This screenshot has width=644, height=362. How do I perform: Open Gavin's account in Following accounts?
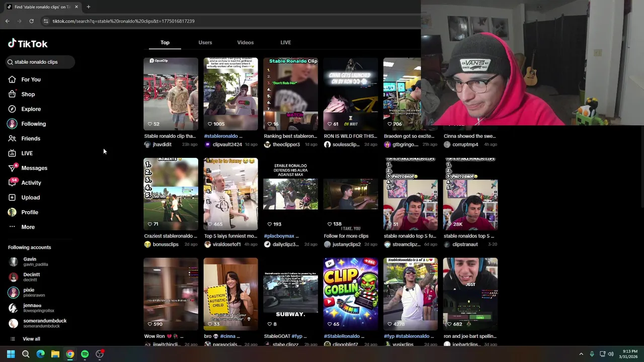click(36, 261)
